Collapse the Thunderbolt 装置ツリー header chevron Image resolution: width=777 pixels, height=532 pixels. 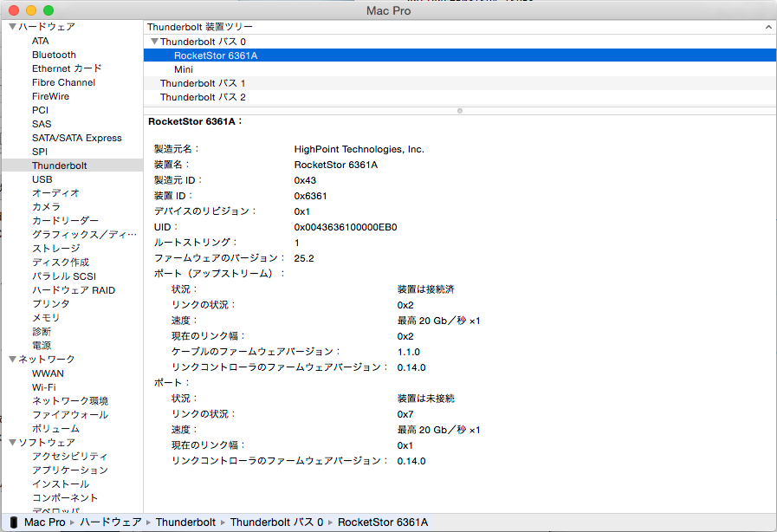tap(768, 27)
